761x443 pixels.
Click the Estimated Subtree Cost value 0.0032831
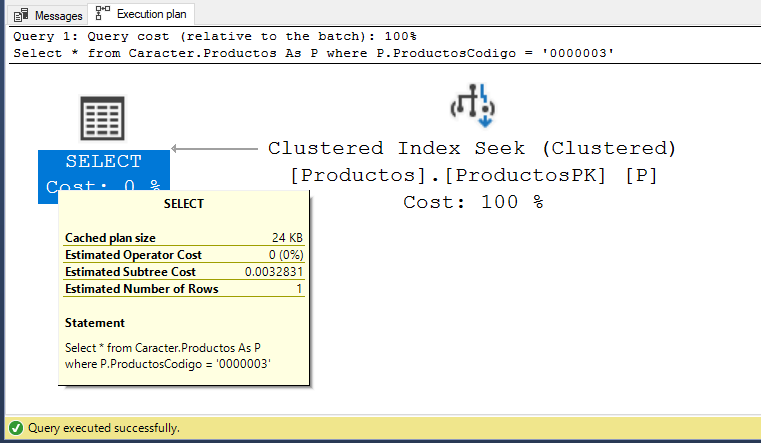(274, 272)
